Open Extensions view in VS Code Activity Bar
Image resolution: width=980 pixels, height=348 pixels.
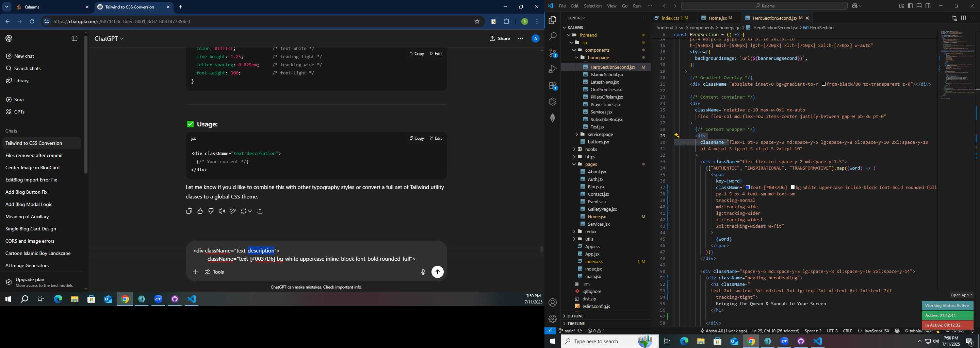[552, 86]
